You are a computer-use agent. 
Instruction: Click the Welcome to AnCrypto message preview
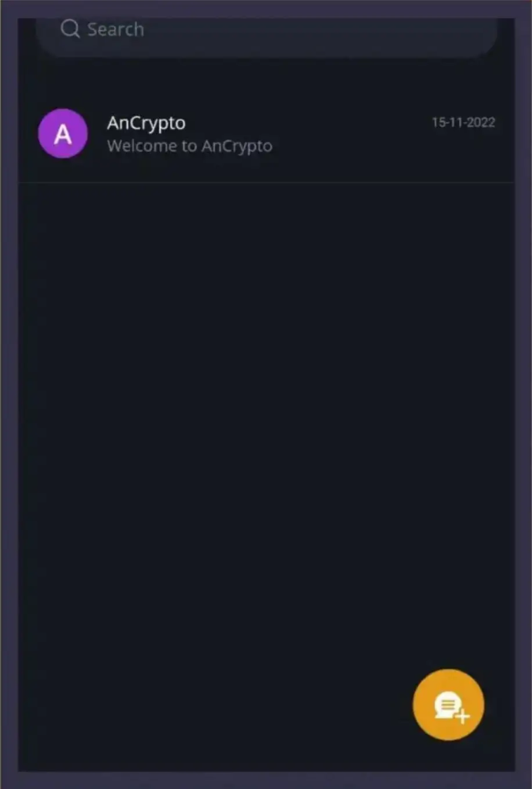coord(189,146)
